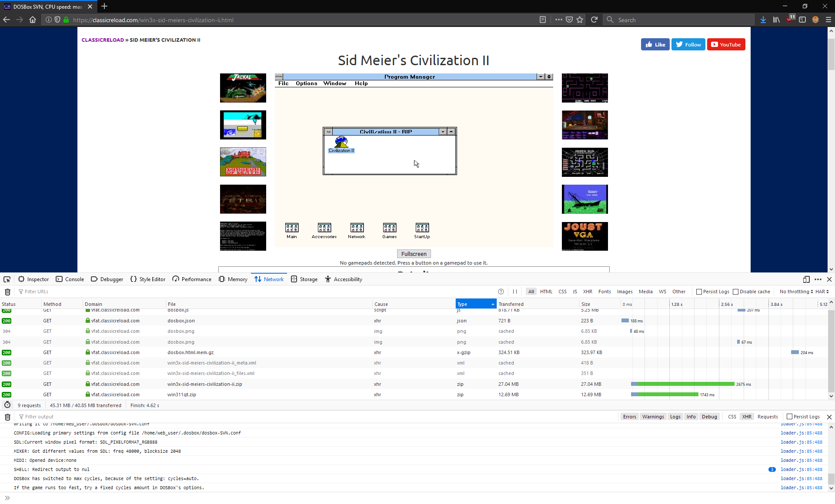The width and height of the screenshot is (835, 504).
Task: Toggle the XHR console filter
Action: click(747, 417)
